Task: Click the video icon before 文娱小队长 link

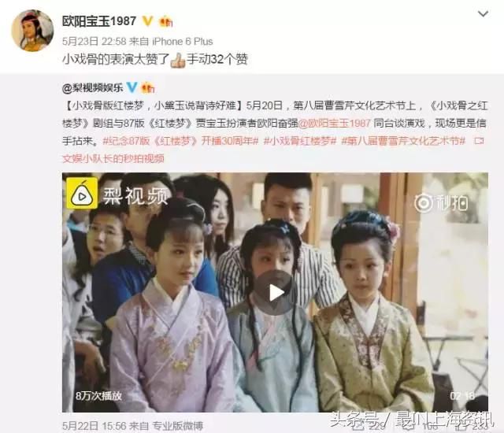Action: tap(480, 141)
